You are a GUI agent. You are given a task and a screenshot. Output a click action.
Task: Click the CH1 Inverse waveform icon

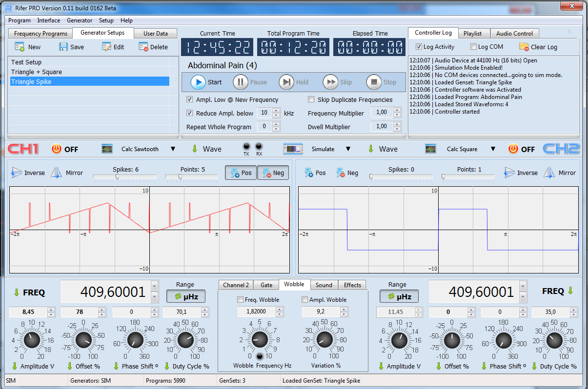[x=17, y=173]
